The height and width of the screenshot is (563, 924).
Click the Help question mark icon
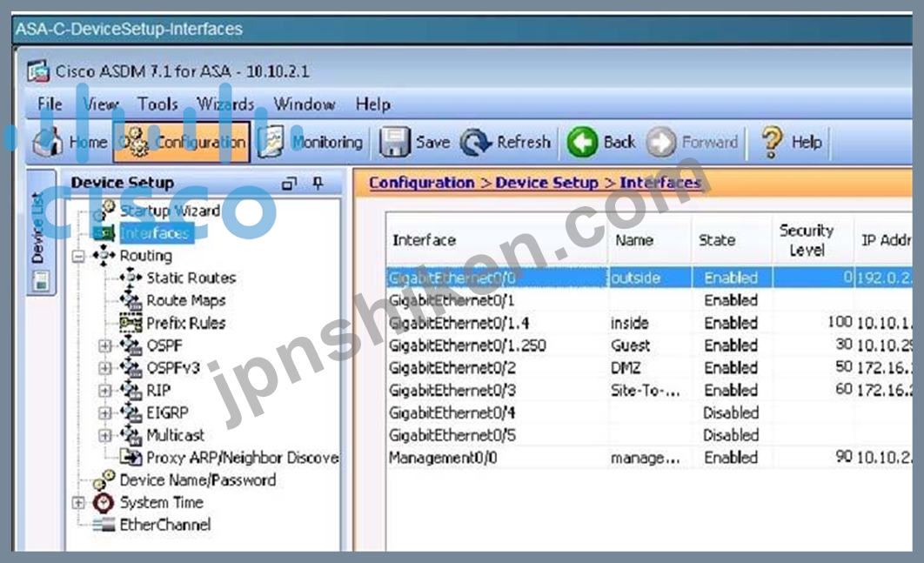[x=772, y=142]
